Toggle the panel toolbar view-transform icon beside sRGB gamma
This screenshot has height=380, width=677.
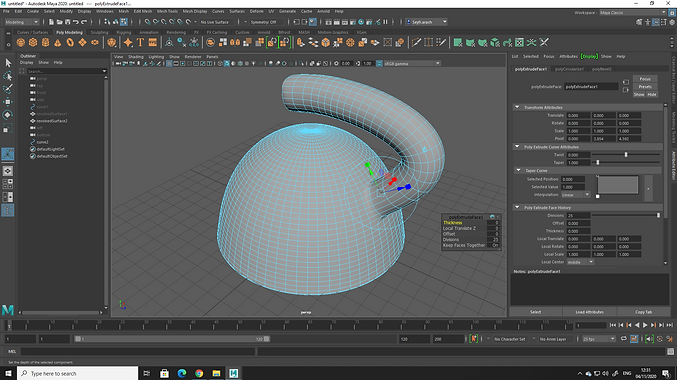pyautogui.click(x=379, y=63)
